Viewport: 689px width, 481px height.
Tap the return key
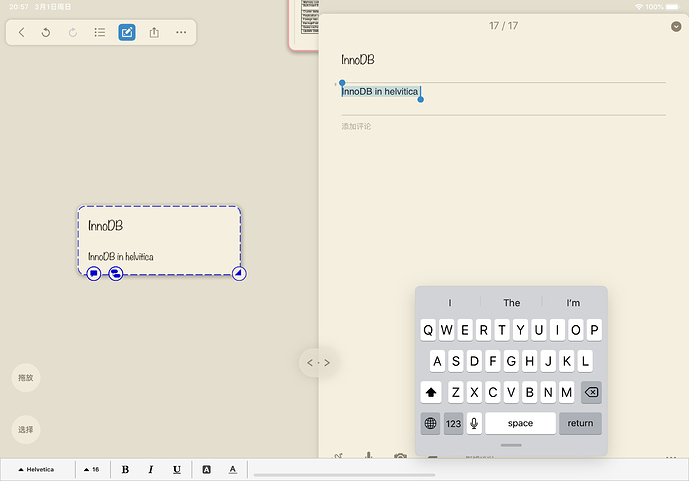click(x=580, y=423)
